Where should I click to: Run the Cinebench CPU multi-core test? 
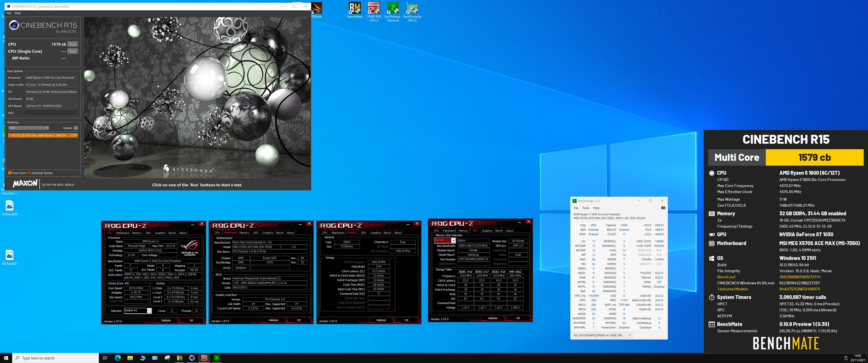click(x=72, y=44)
